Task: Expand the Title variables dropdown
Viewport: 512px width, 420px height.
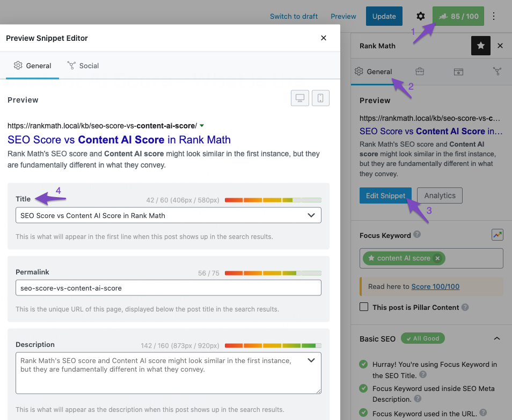Action: tap(311, 215)
